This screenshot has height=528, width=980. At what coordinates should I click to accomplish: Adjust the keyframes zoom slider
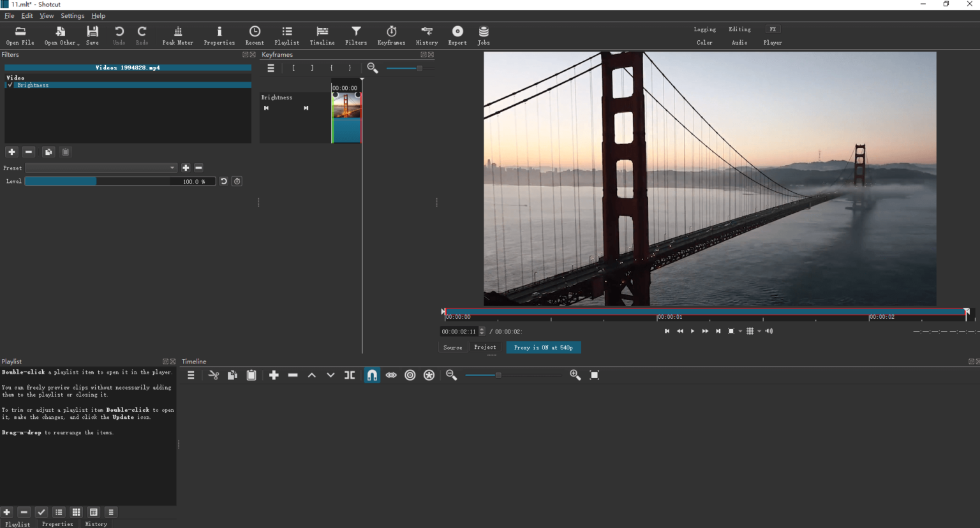pos(408,68)
